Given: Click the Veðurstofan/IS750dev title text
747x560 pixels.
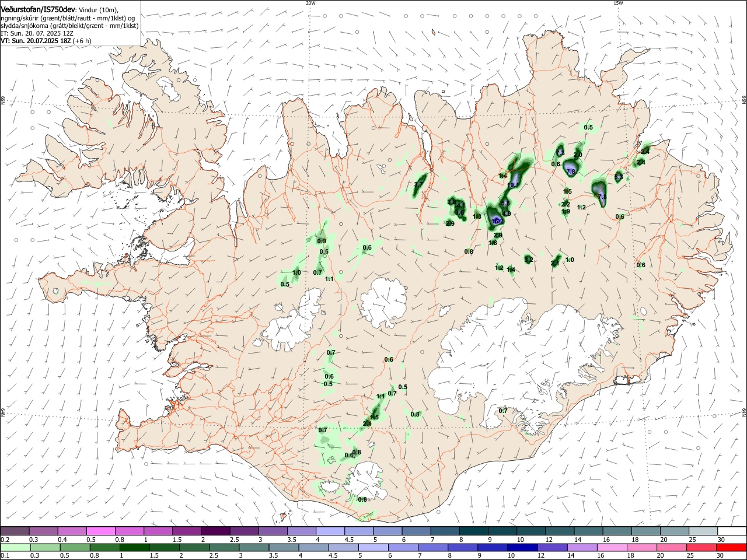Looking at the screenshot, I should click(38, 10).
